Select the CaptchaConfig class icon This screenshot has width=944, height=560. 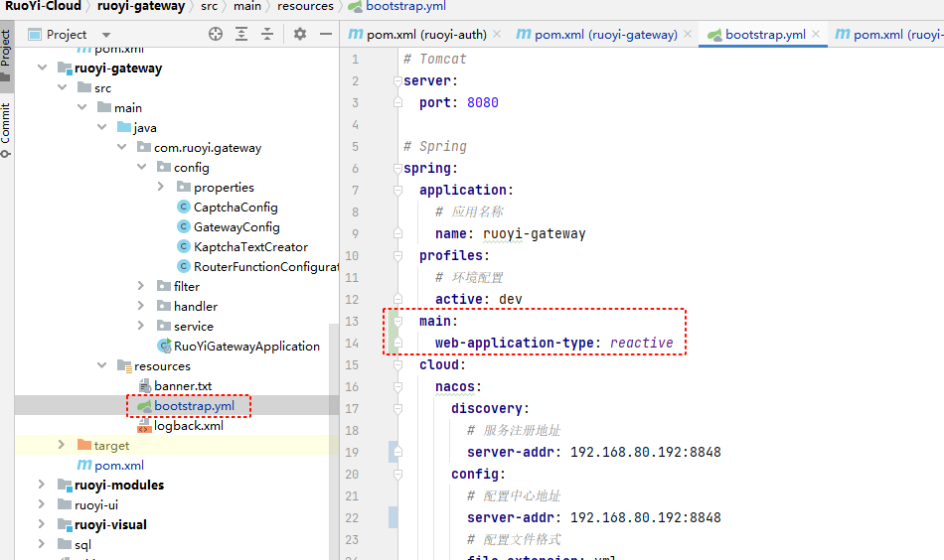pos(184,207)
